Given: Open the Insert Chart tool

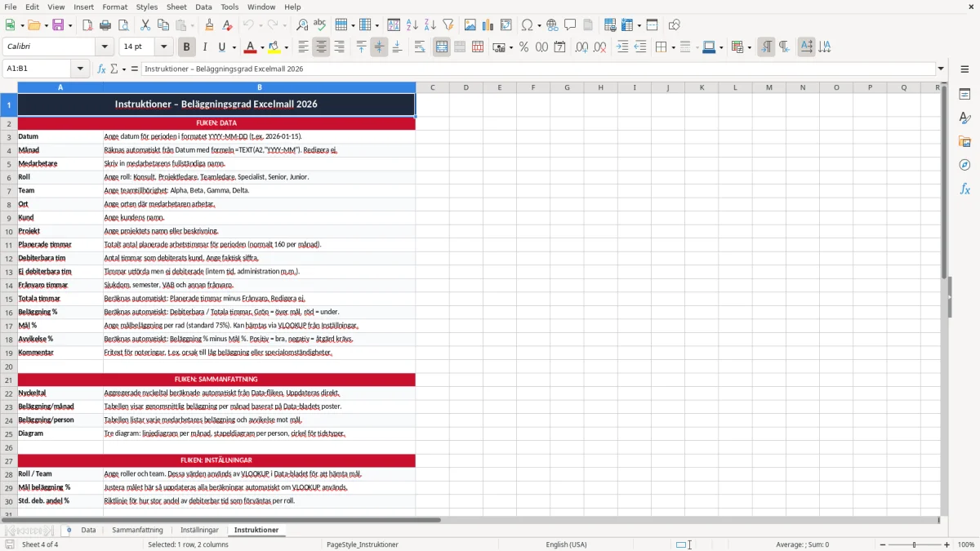Looking at the screenshot, I should pyautogui.click(x=488, y=25).
